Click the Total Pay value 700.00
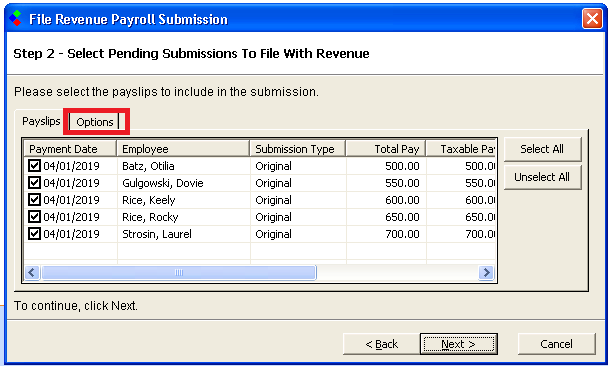The image size is (608, 366). 402,234
